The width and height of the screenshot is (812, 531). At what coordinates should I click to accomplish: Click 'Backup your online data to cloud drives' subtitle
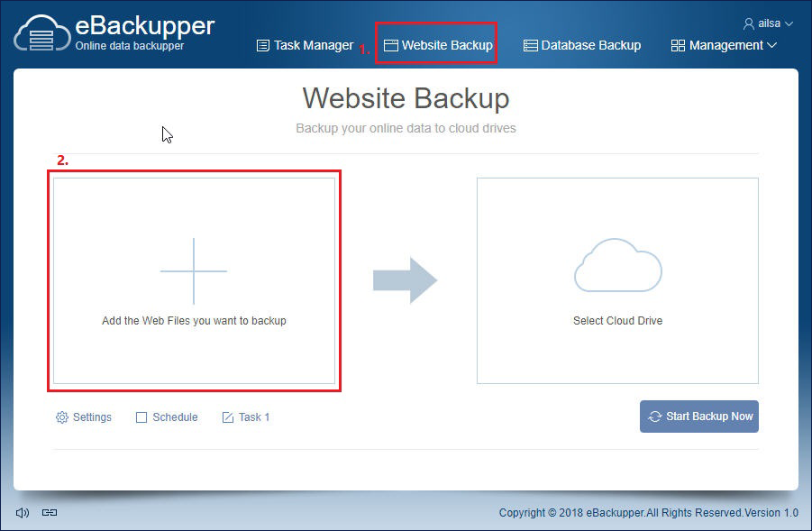(x=406, y=129)
